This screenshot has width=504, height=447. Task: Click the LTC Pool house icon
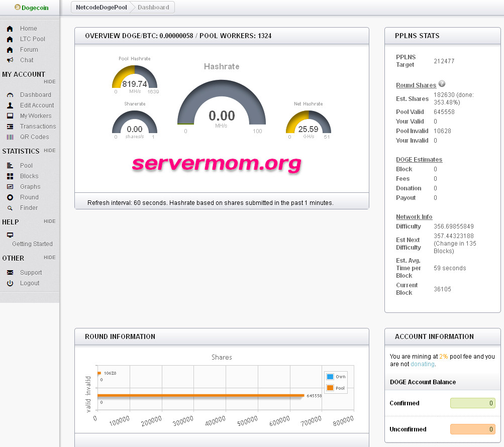coord(10,39)
